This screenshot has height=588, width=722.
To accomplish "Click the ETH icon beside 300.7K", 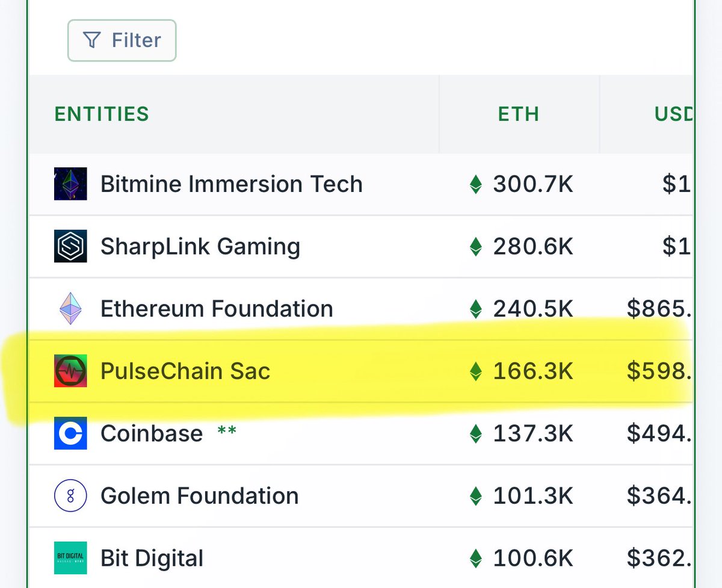I will (x=476, y=184).
